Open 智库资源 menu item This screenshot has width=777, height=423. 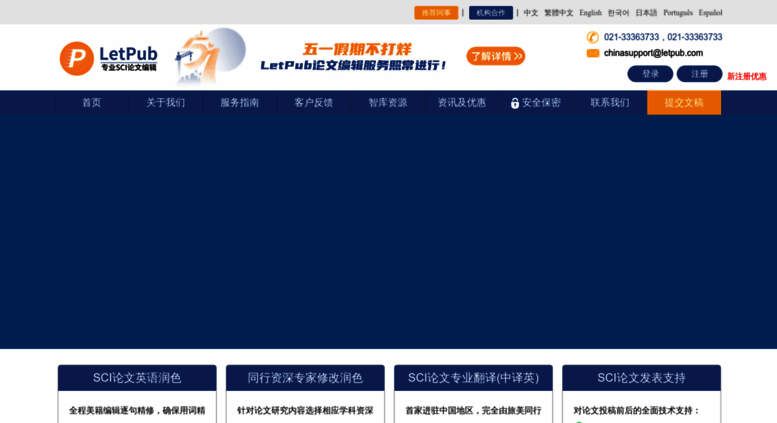tap(388, 103)
